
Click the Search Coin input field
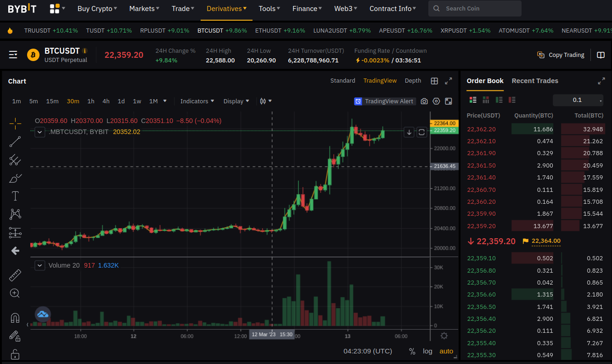tap(475, 9)
